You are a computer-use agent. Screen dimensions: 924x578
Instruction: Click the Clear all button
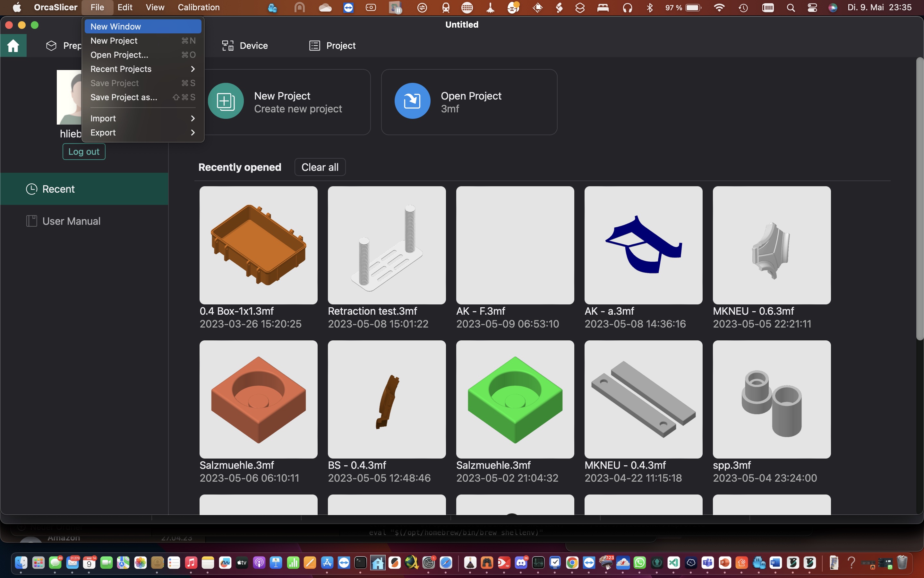320,167
